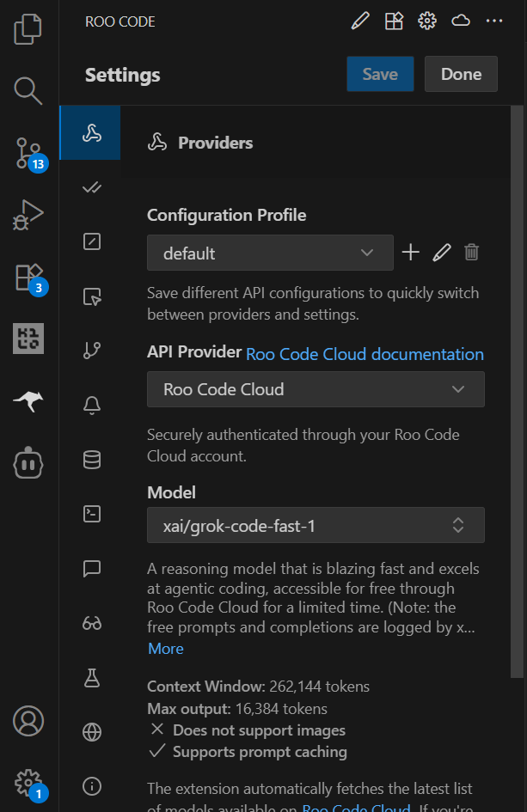Open the API Provider dropdown

316,389
